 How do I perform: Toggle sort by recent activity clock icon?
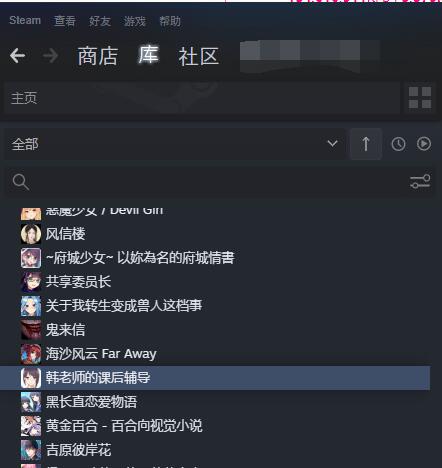pos(398,144)
